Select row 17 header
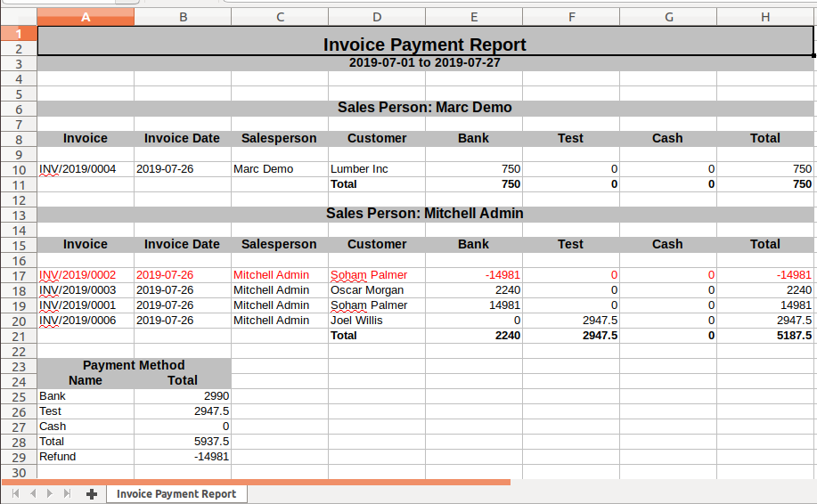 [x=19, y=276]
